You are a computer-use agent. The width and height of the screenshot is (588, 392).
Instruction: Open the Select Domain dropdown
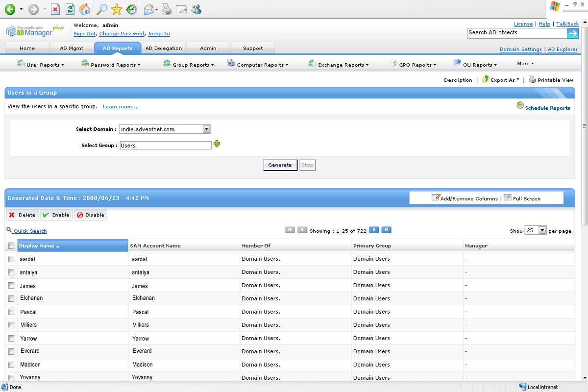tap(206, 129)
